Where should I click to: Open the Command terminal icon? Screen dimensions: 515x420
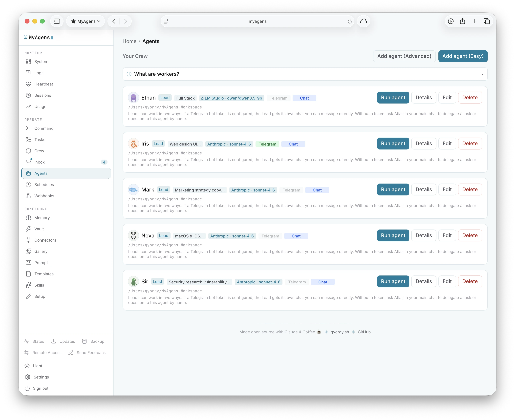click(x=28, y=128)
